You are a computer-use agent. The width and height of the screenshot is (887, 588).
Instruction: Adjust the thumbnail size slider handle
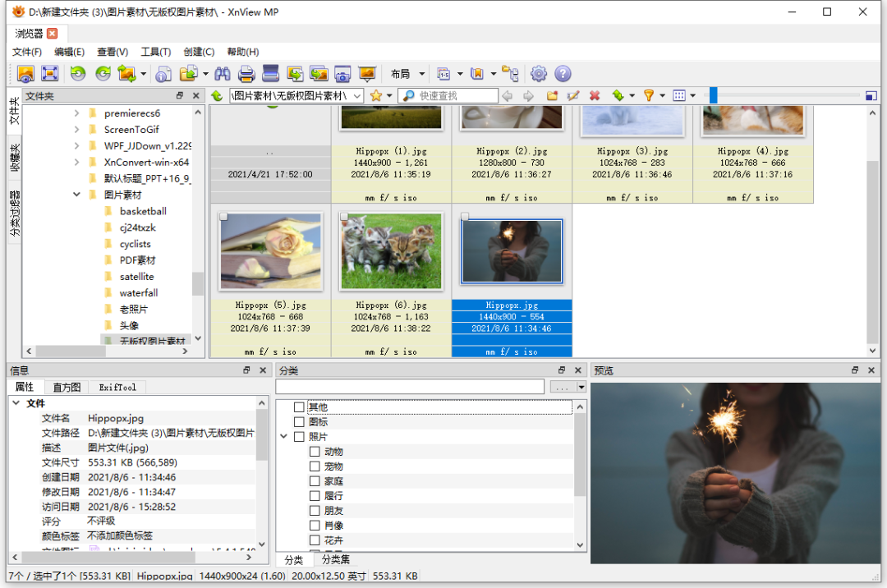click(714, 96)
